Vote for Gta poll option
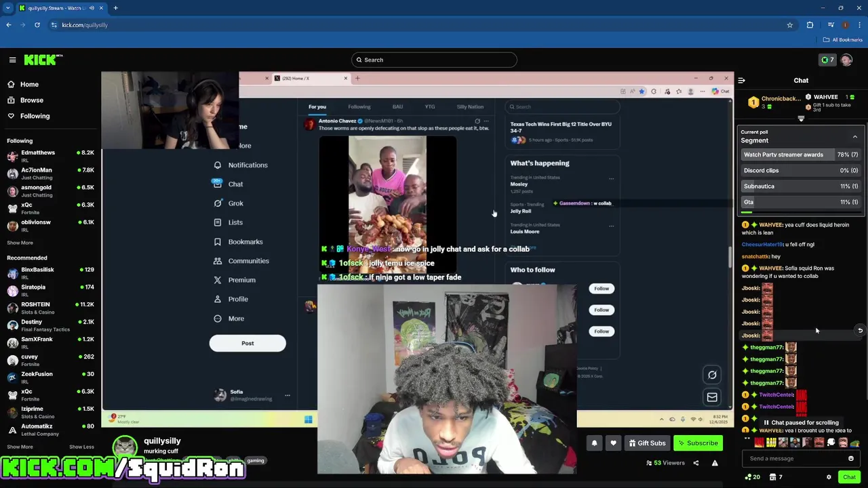868x488 pixels. pos(801,202)
